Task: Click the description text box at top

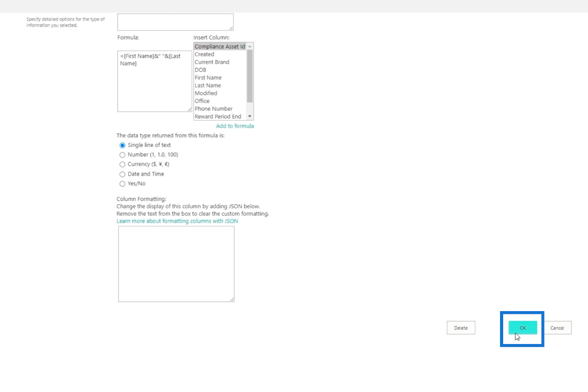Action: tap(175, 22)
